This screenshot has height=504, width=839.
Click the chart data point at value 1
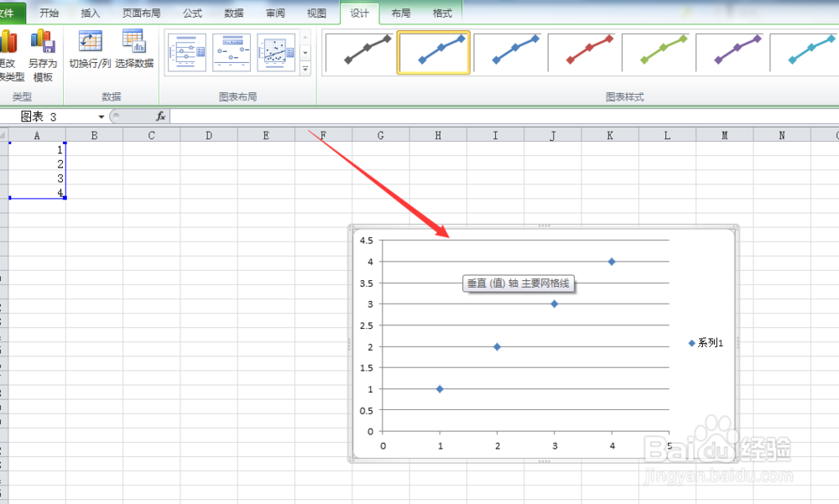pos(440,389)
